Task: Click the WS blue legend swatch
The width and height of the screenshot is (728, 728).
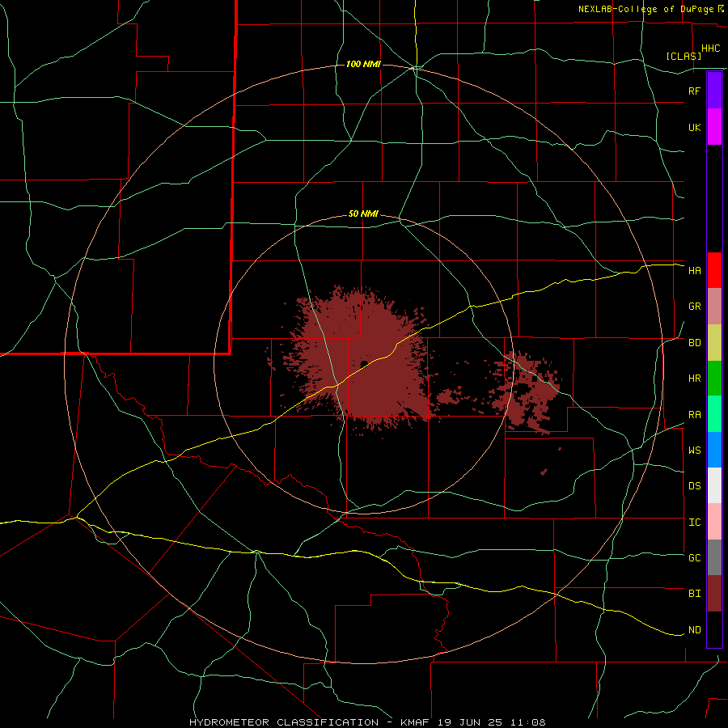Action: coord(714,450)
